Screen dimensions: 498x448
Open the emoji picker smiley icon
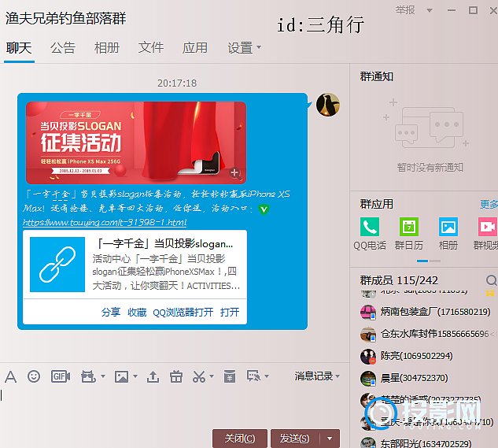[x=34, y=376]
